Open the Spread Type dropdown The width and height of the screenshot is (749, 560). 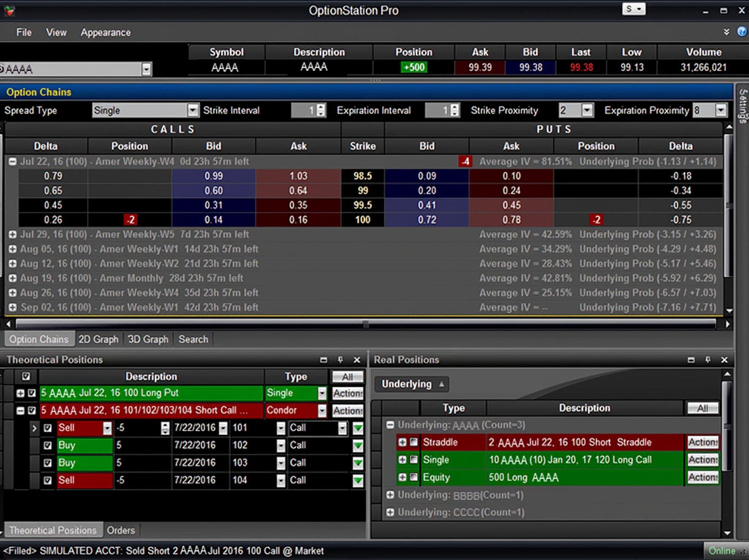pyautogui.click(x=192, y=110)
